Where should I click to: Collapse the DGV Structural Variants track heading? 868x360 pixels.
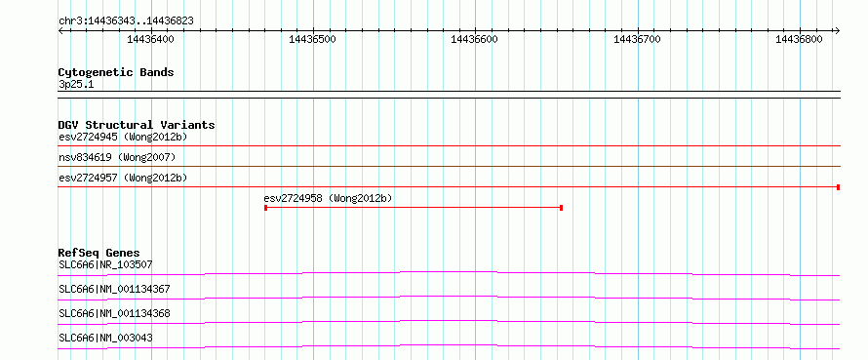pos(137,125)
